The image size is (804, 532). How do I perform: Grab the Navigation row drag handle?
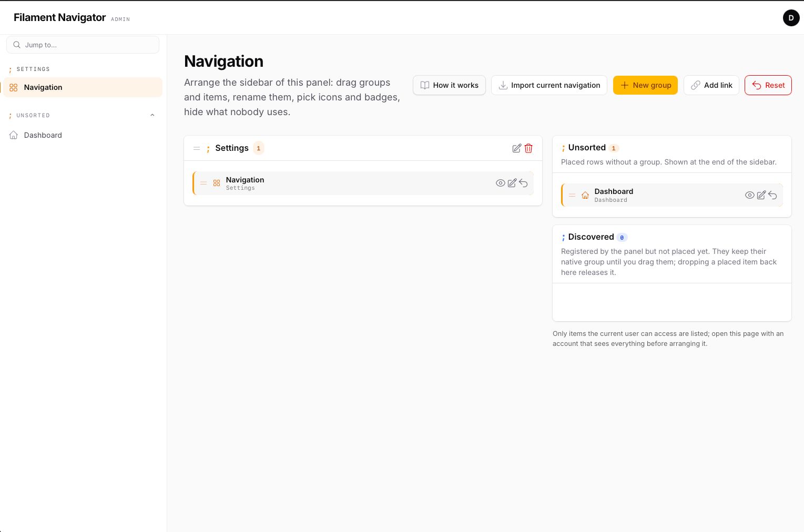click(x=203, y=183)
